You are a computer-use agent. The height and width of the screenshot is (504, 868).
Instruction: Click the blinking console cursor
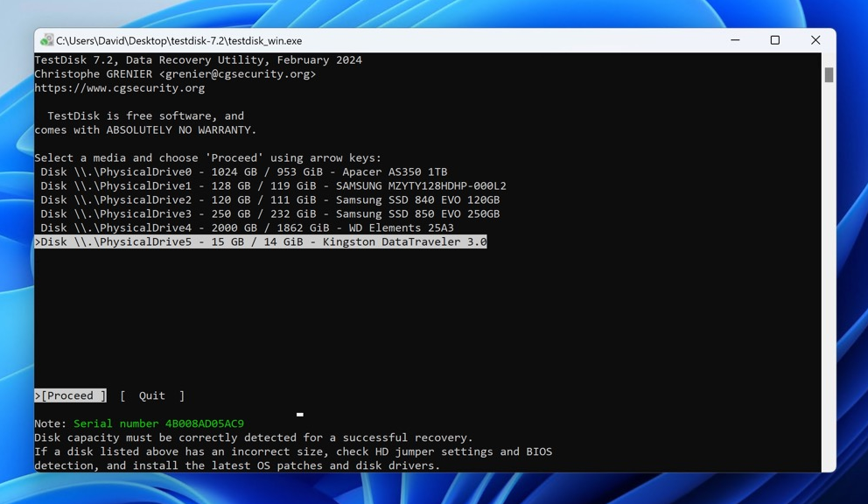click(x=299, y=415)
